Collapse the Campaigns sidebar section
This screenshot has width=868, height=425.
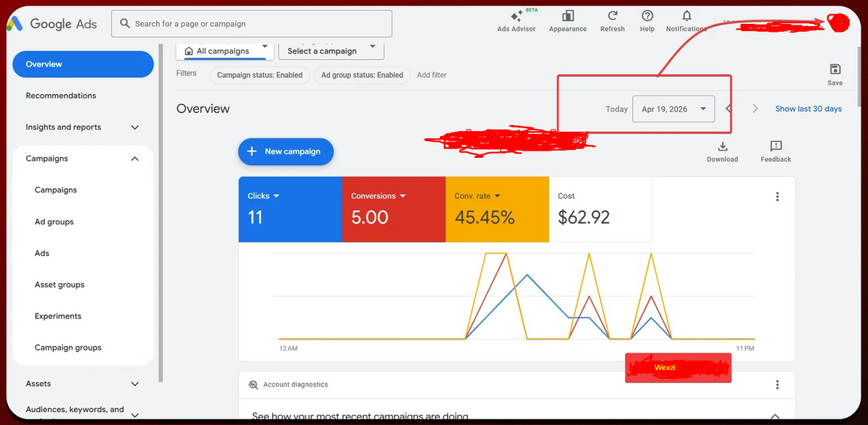(135, 159)
